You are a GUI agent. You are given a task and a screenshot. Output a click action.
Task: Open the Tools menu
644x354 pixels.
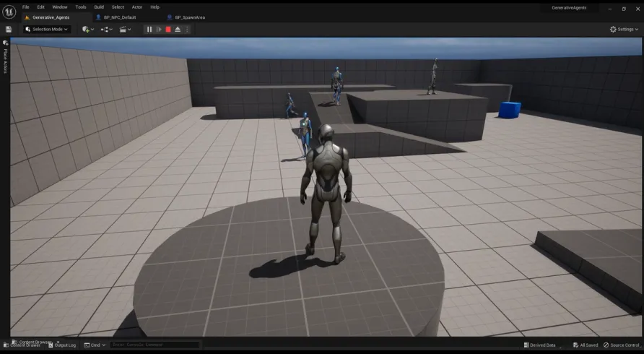(x=81, y=7)
